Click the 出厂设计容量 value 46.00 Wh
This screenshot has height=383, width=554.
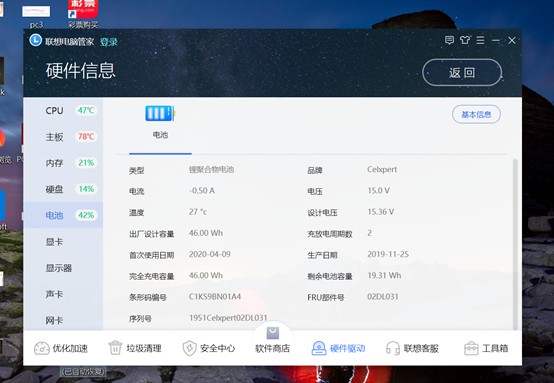[206, 233]
